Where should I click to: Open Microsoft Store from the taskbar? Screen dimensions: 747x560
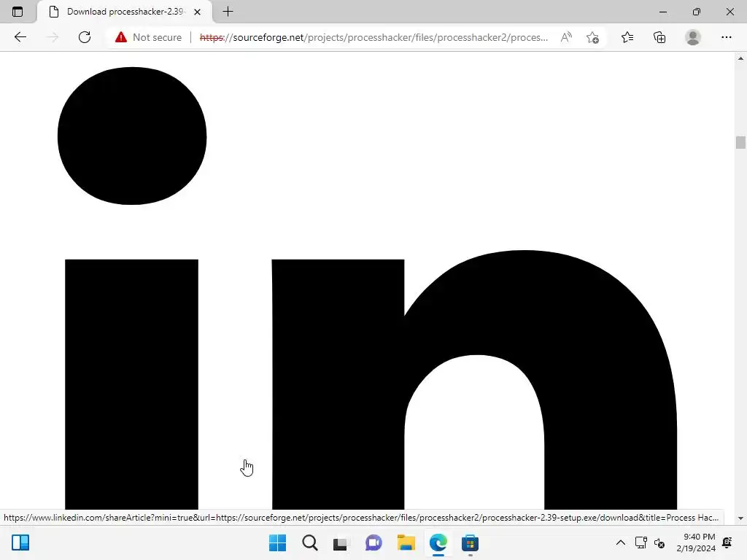(x=470, y=542)
